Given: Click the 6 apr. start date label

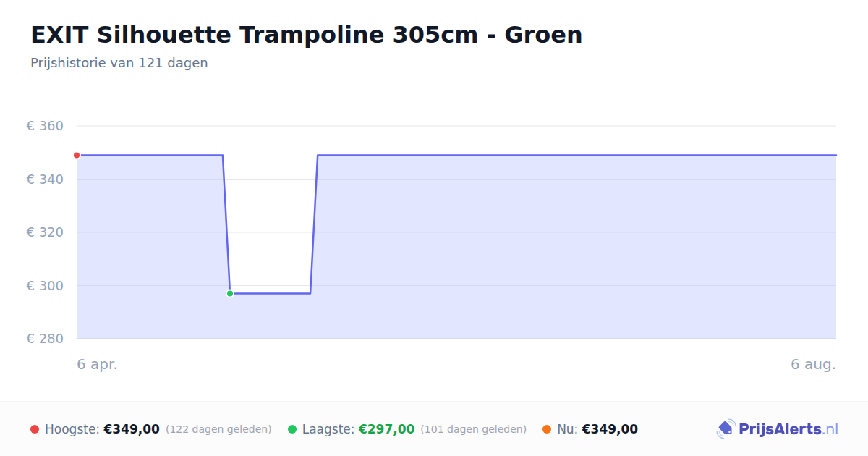Looking at the screenshot, I should tap(98, 365).
